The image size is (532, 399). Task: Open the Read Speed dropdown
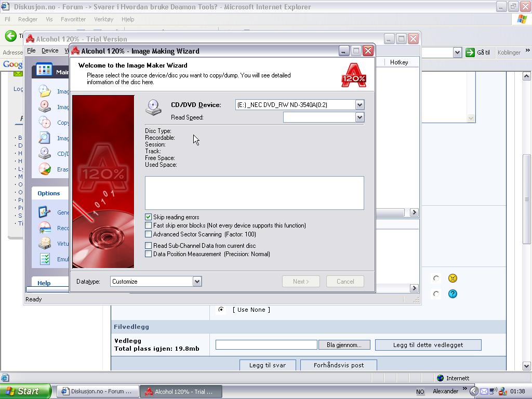click(360, 117)
